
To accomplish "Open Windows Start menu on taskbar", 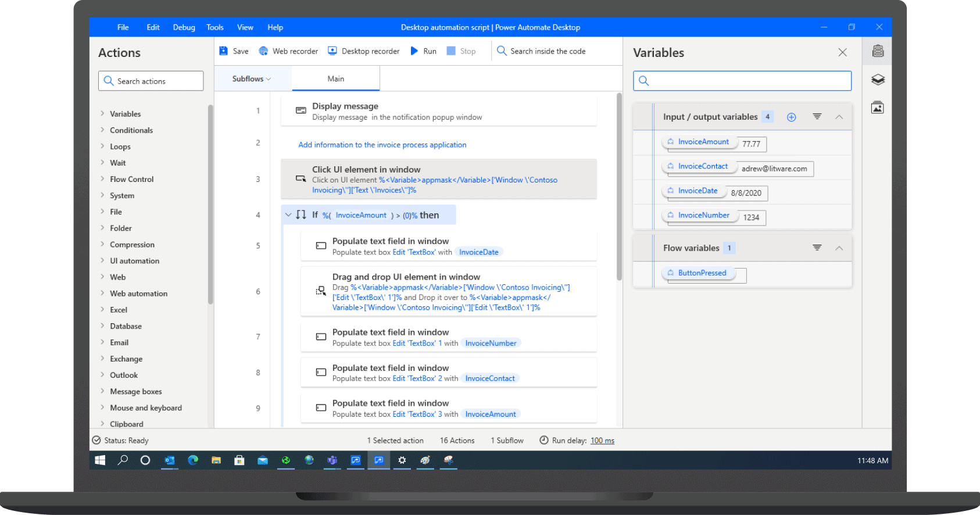I will click(x=100, y=460).
